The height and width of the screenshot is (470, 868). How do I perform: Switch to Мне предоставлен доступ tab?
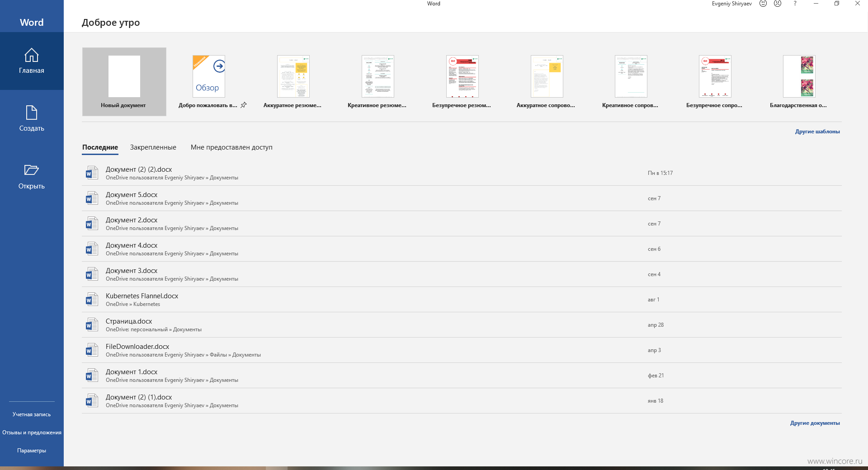231,147
